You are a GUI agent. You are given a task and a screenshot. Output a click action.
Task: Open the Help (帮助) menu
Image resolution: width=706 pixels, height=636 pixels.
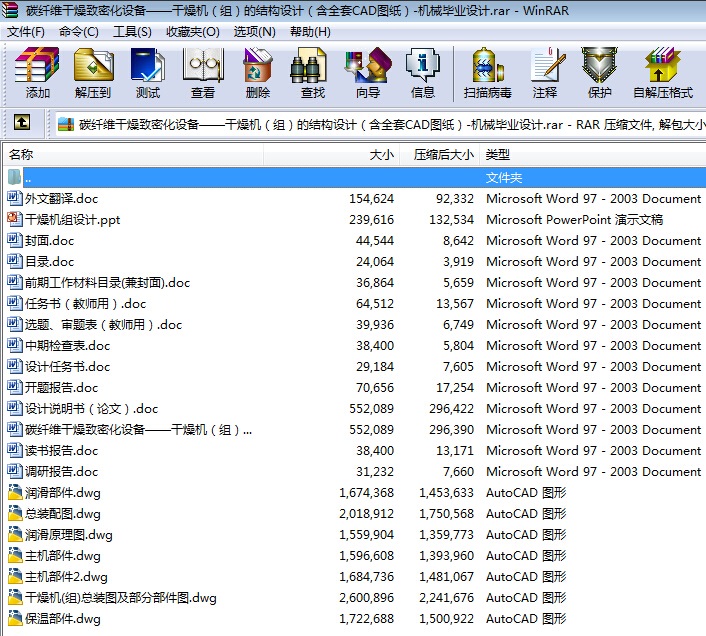point(310,32)
